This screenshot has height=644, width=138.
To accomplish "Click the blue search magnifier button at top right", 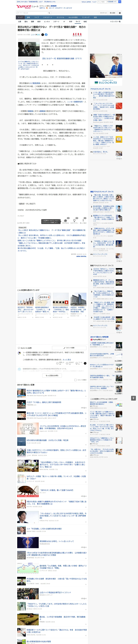I will coord(120,2).
